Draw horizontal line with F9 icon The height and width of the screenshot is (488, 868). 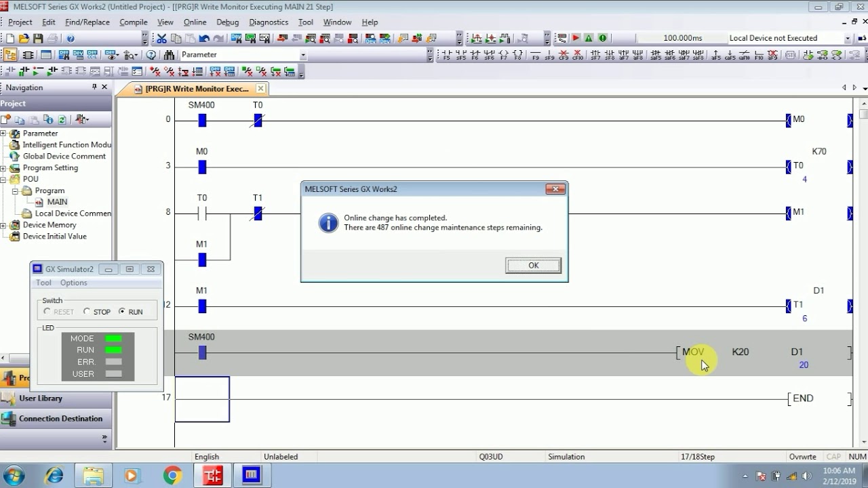[x=536, y=55]
